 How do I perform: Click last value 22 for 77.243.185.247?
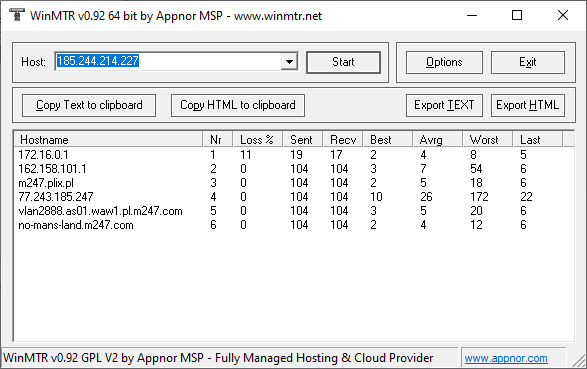pos(526,197)
